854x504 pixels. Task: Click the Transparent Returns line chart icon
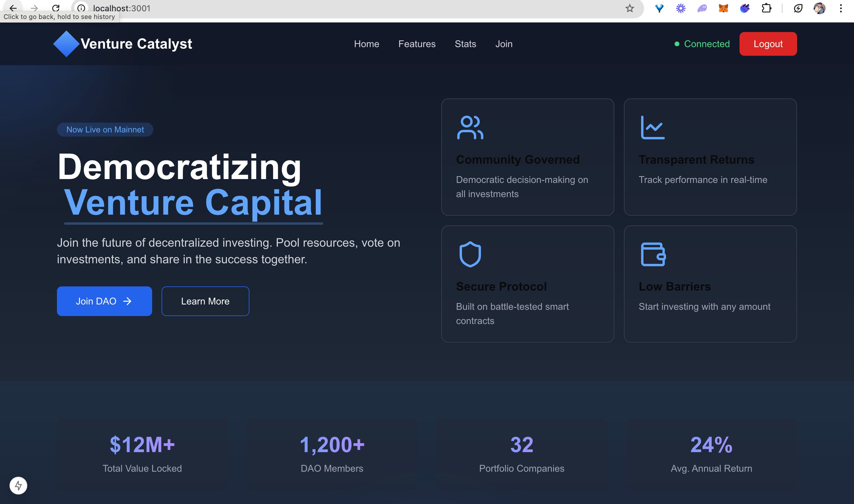coord(653,127)
